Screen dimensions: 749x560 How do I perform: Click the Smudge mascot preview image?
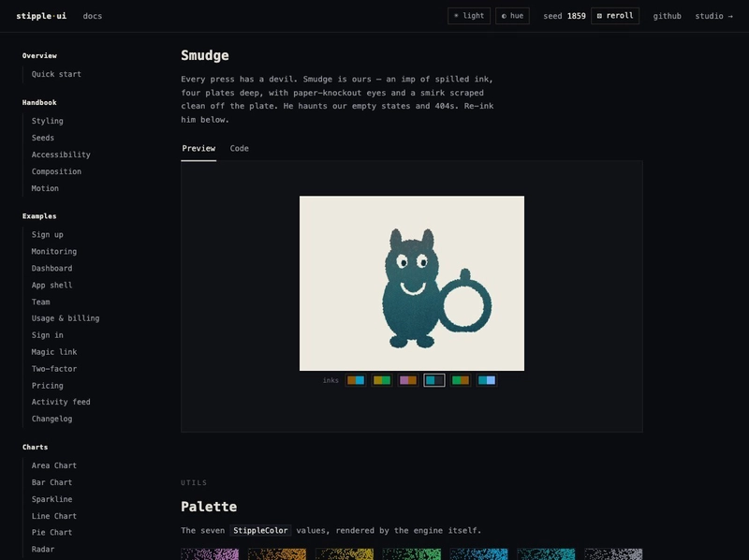(x=412, y=283)
